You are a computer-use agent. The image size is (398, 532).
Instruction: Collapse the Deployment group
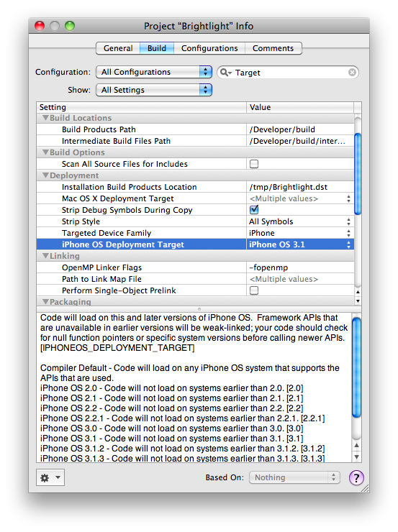tap(45, 175)
